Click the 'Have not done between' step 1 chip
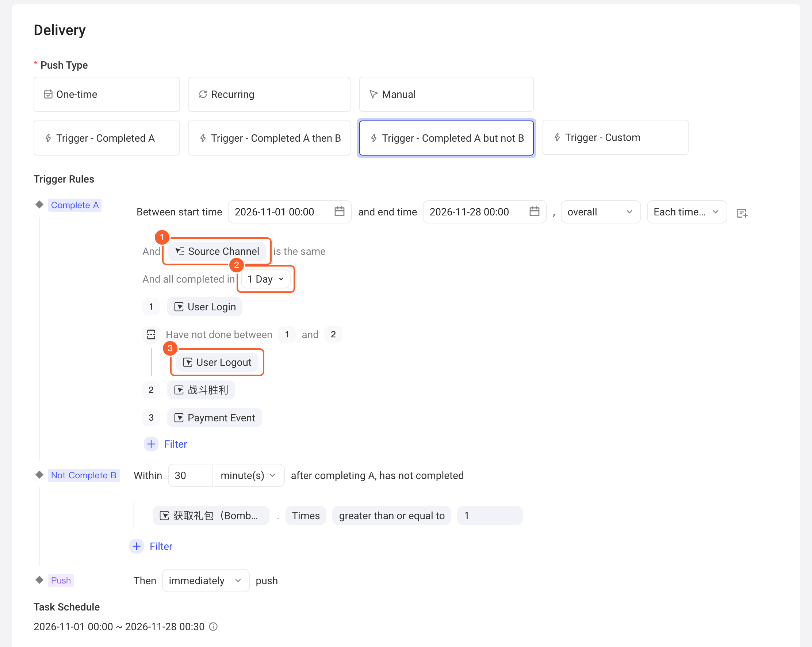 287,334
